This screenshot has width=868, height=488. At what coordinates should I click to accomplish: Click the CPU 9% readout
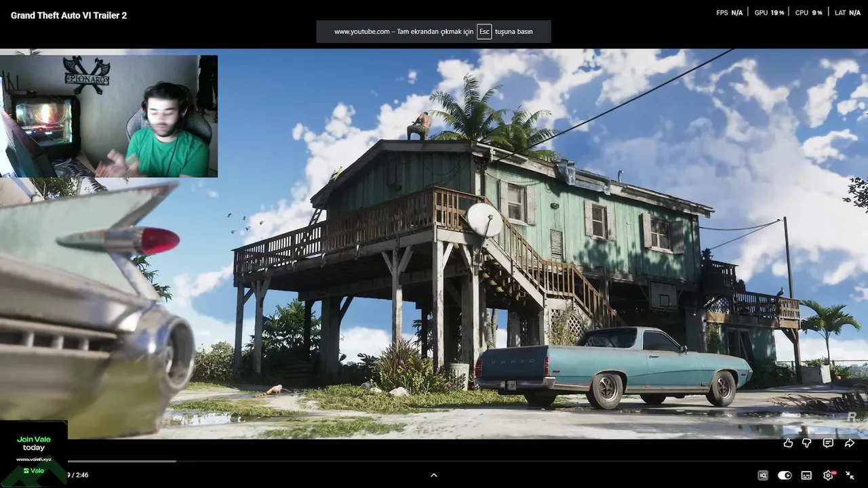coord(808,13)
